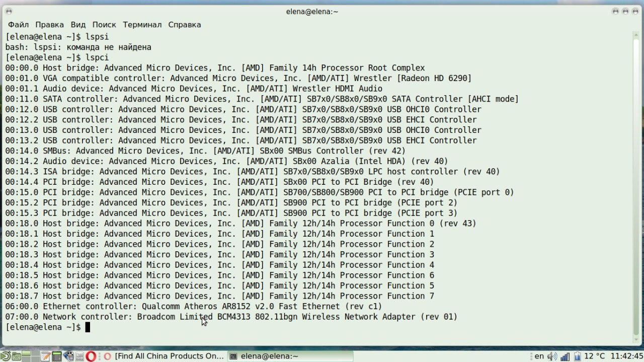Open the Правка menu
Viewport: 644px width, 362px height.
(x=49, y=25)
